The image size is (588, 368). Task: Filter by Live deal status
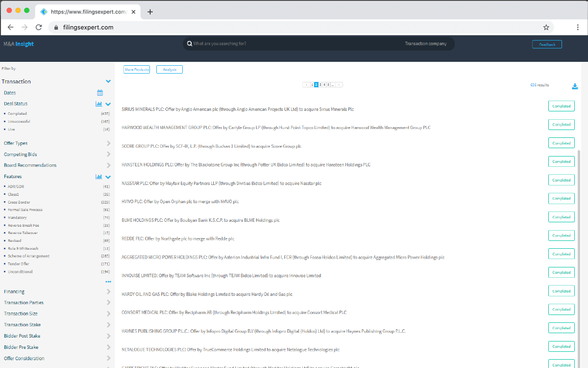coord(11,130)
